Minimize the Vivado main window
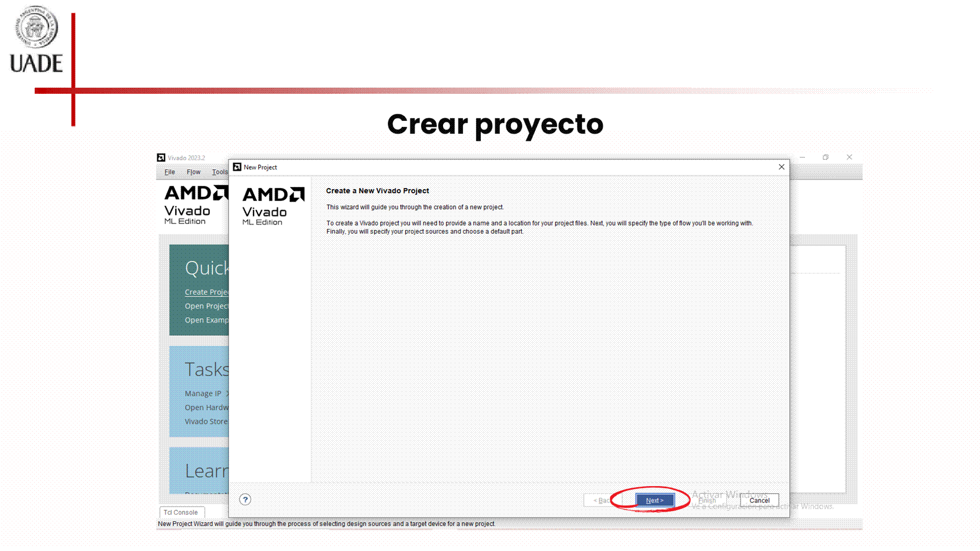 pos(802,157)
